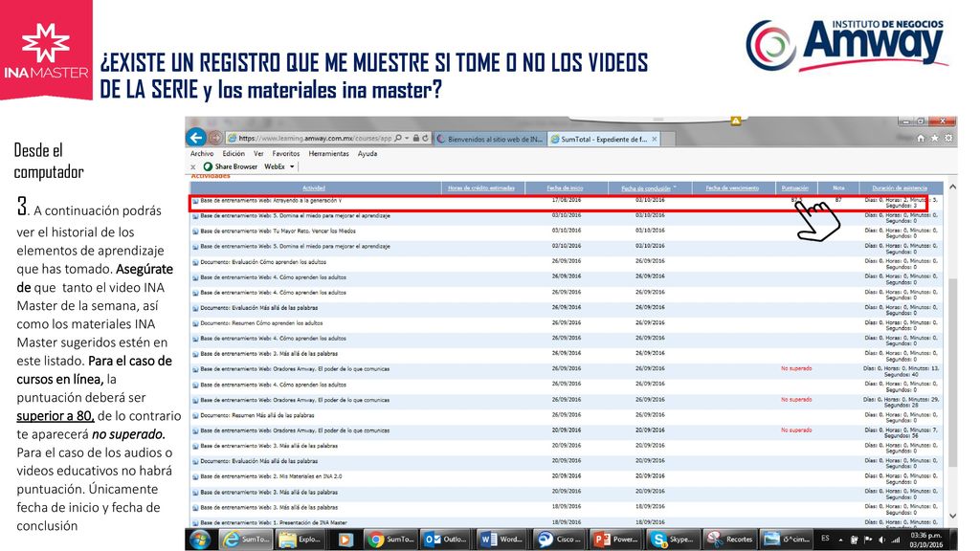Viewport: 980px width, 551px height.
Task: Open the Windows Start button
Action: click(x=200, y=540)
